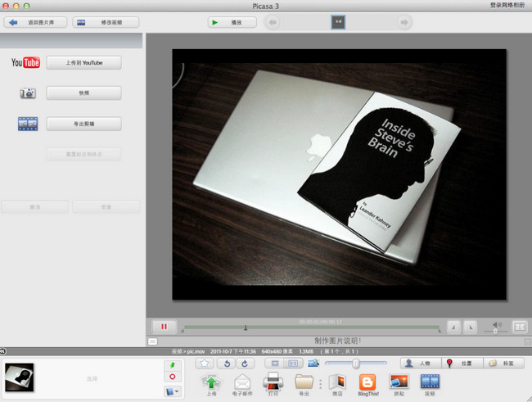Select the pic.mov thumbnail in the tray
The image size is (532, 402).
pos(20,377)
